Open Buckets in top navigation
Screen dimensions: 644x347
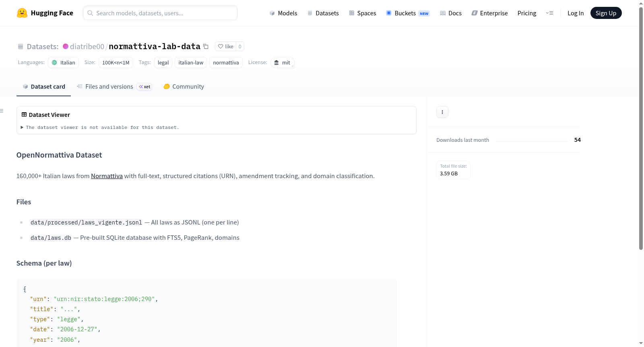(x=408, y=13)
